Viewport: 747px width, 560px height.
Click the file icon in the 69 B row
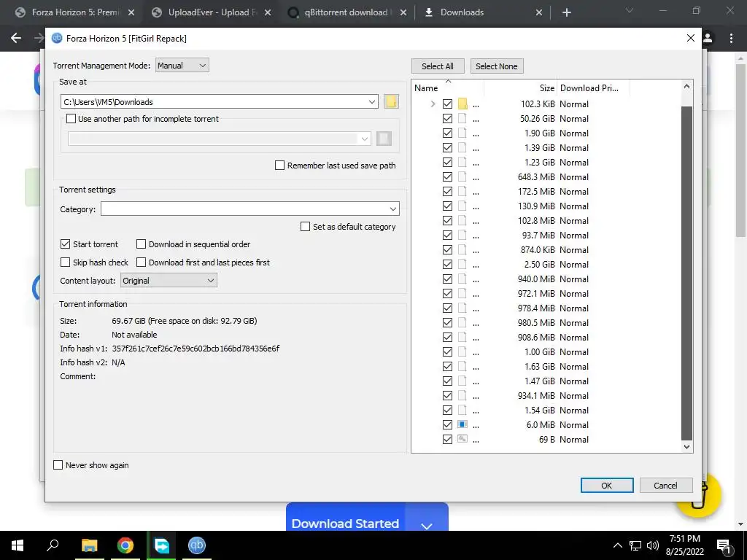(462, 439)
